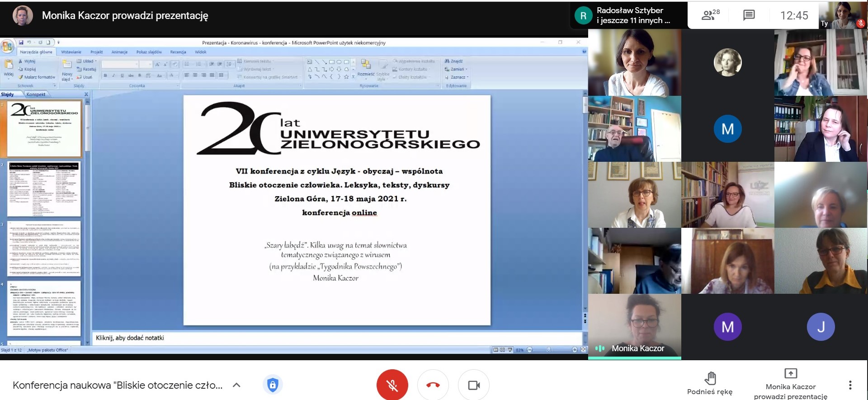Cut selection with Wytnij
The image size is (868, 400).
(27, 61)
